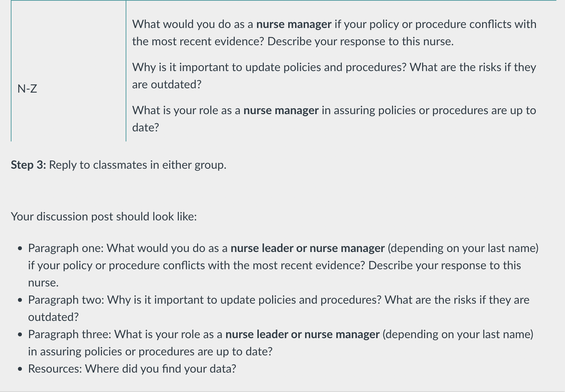Click bold 'nurse leader or nurse manager' in paragraph one
Image resolution: width=565 pixels, height=392 pixels.
pyautogui.click(x=308, y=248)
